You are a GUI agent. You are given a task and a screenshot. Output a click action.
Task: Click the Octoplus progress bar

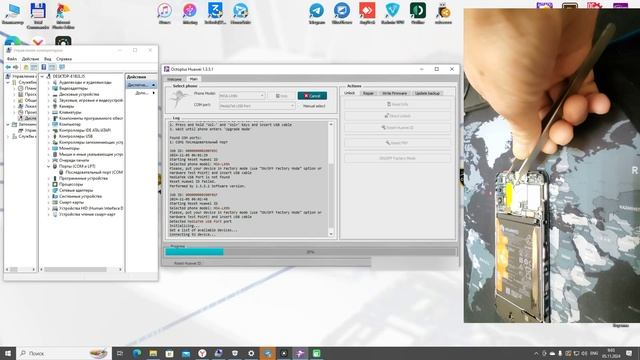(311, 252)
